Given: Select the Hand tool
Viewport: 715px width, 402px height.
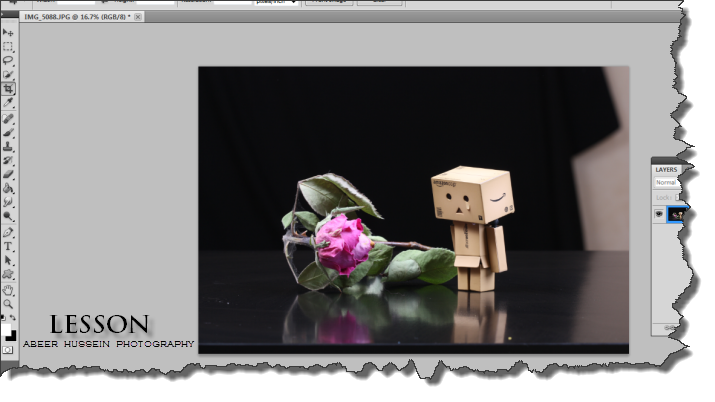Looking at the screenshot, I should 8,290.
